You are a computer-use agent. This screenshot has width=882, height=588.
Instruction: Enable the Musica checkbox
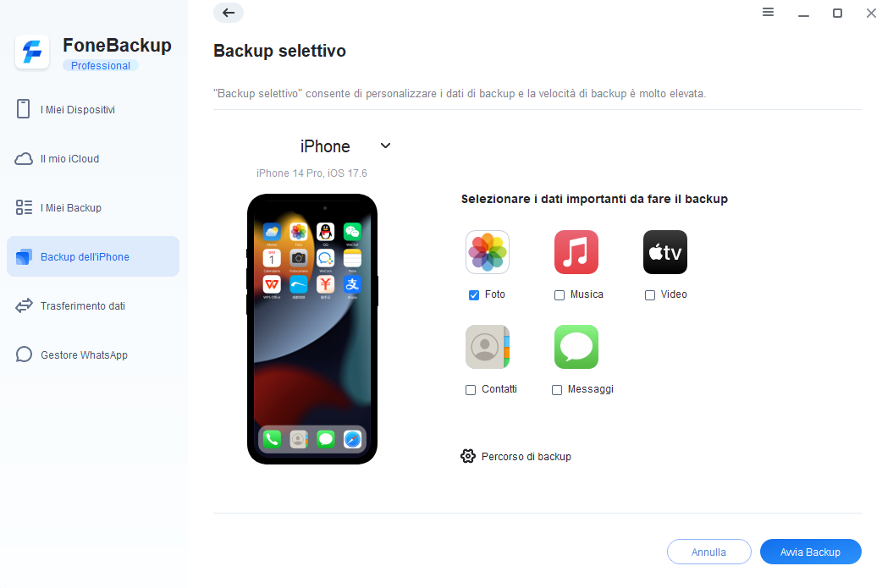pyautogui.click(x=560, y=295)
